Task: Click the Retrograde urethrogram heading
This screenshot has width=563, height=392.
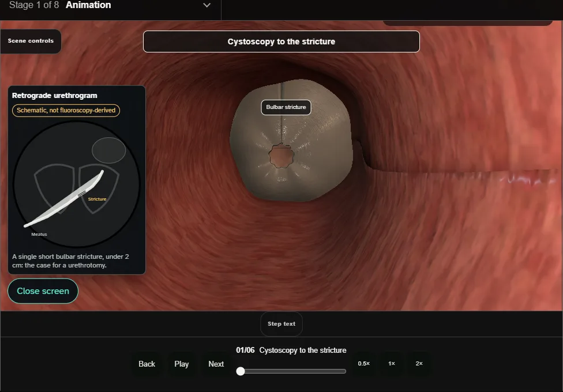Action: pos(55,96)
